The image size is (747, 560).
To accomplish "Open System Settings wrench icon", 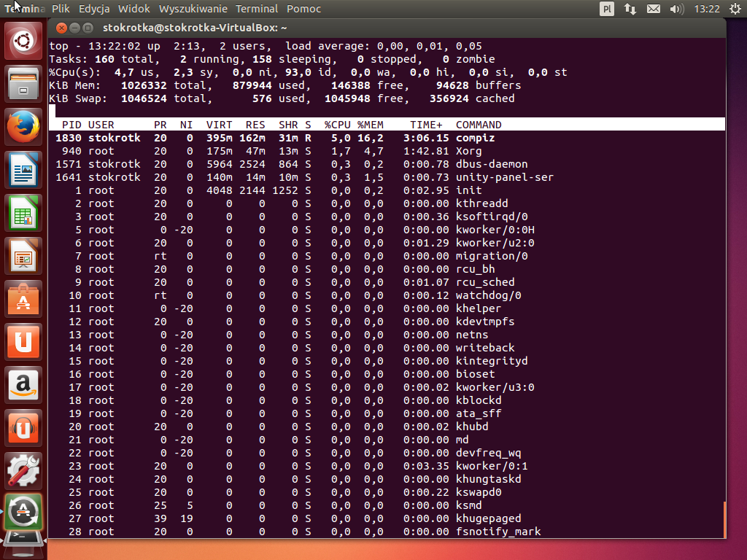I will coord(24,470).
